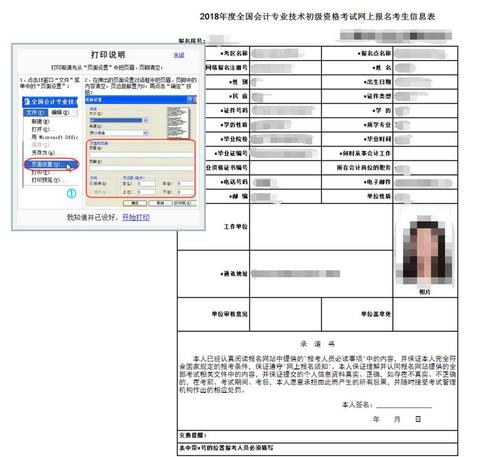Click the 考区名称 label
This screenshot has height=457, width=500.
[234, 53]
